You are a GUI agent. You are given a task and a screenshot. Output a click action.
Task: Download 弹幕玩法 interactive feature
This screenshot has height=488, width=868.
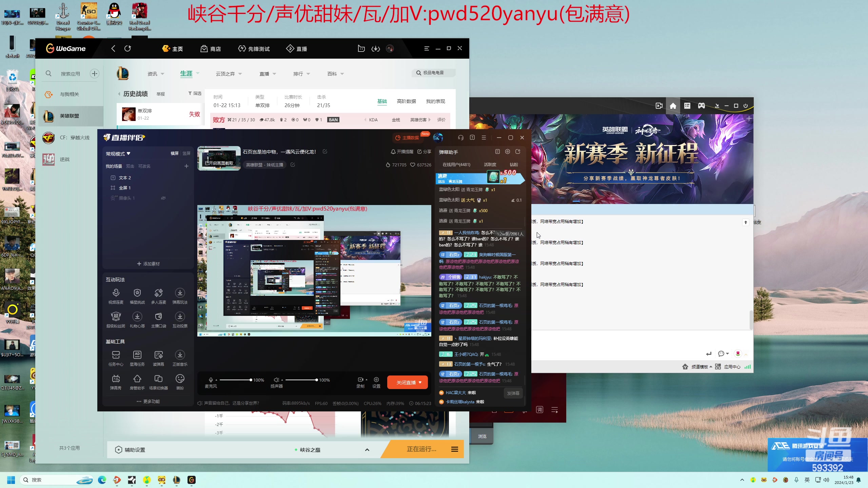(180, 296)
